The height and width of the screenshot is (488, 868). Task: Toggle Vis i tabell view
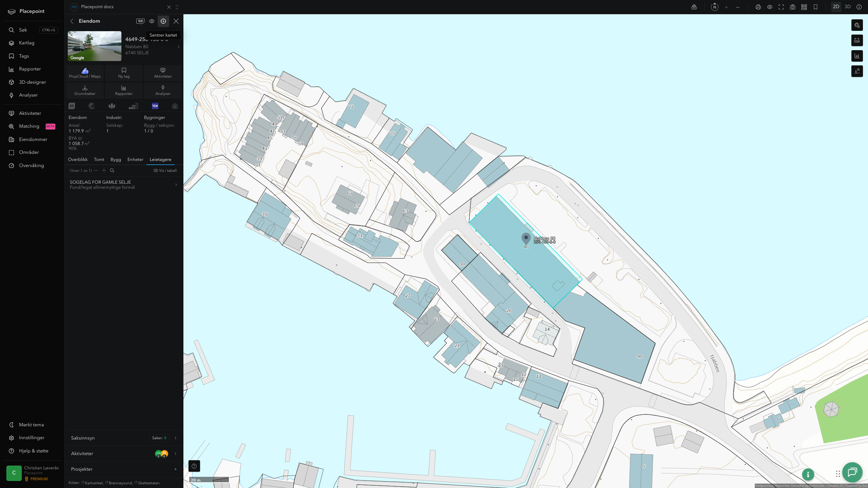(x=165, y=170)
